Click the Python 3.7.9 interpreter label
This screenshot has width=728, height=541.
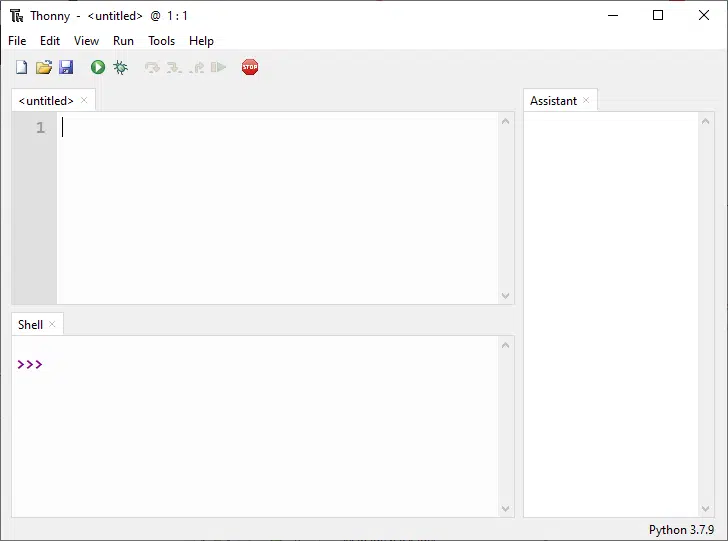[x=681, y=530]
